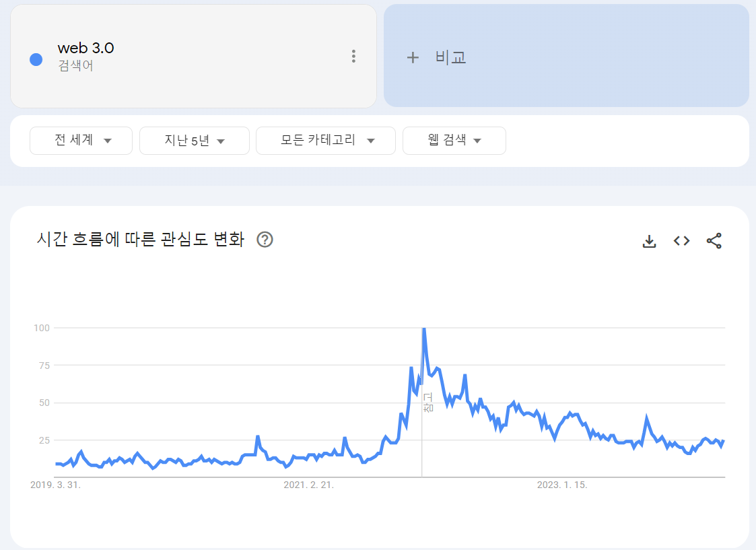756x550 pixels.
Task: Open the help tooltip next to the chart title
Action: (264, 239)
